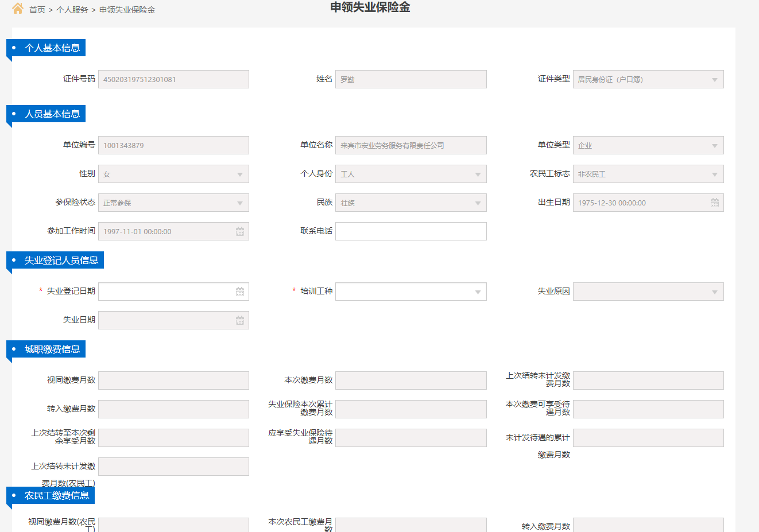Click calendar icon in 参加工作时间 field
The height and width of the screenshot is (532, 759).
240,231
